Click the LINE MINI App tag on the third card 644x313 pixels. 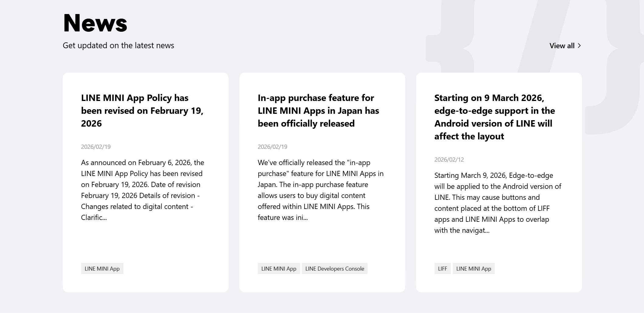(473, 269)
